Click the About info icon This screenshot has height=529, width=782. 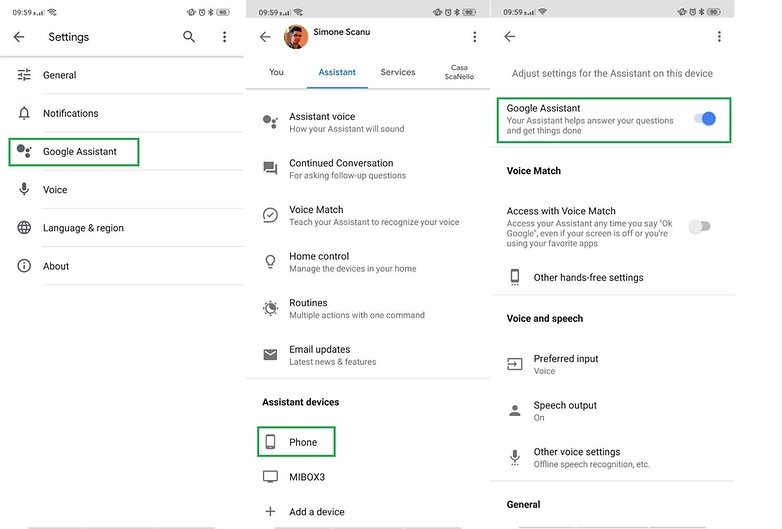[x=24, y=266]
